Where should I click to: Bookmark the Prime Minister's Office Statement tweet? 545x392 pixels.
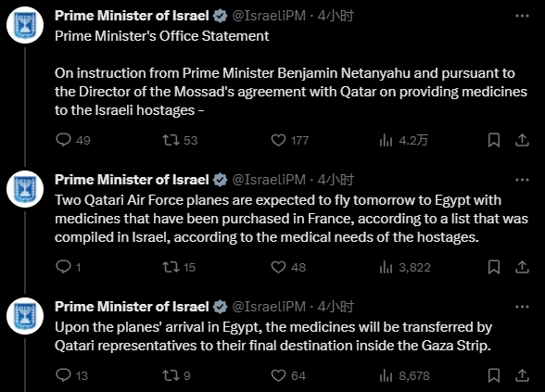tap(494, 140)
